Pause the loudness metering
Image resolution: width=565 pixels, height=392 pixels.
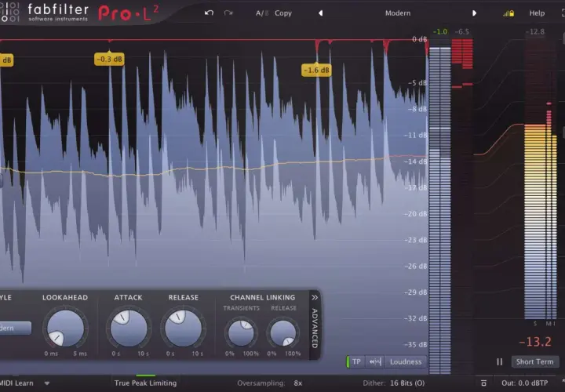[x=499, y=361]
